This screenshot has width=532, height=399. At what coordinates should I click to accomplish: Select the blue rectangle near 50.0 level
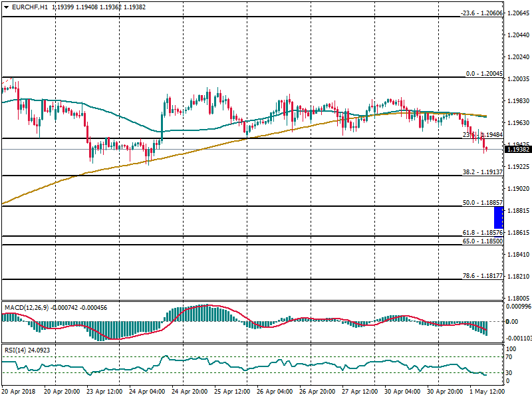click(x=498, y=217)
